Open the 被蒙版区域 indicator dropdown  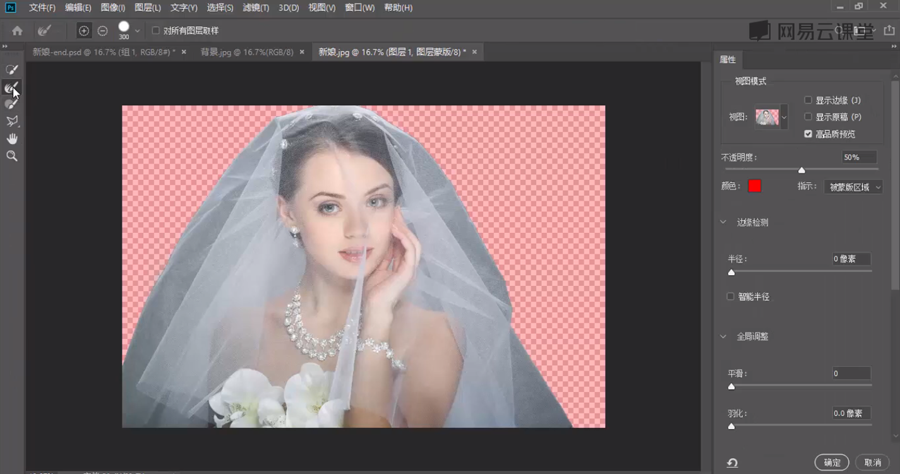point(854,186)
